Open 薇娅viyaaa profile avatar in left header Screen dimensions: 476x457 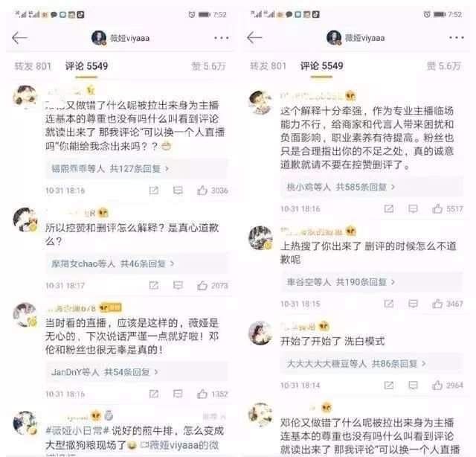99,38
